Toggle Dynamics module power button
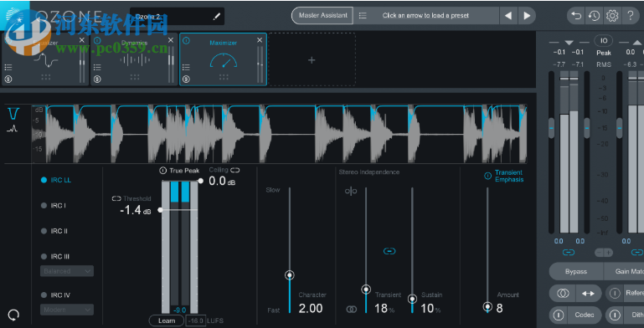This screenshot has height=328, width=644. click(x=97, y=41)
